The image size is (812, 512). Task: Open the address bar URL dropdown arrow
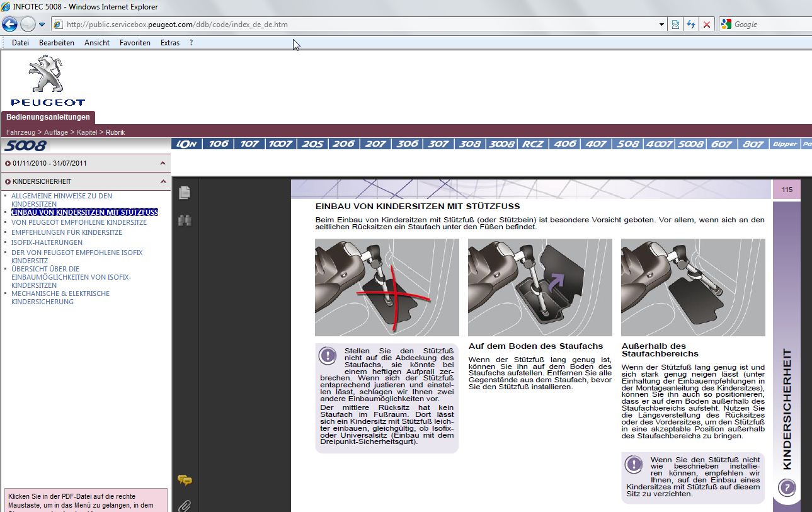661,25
